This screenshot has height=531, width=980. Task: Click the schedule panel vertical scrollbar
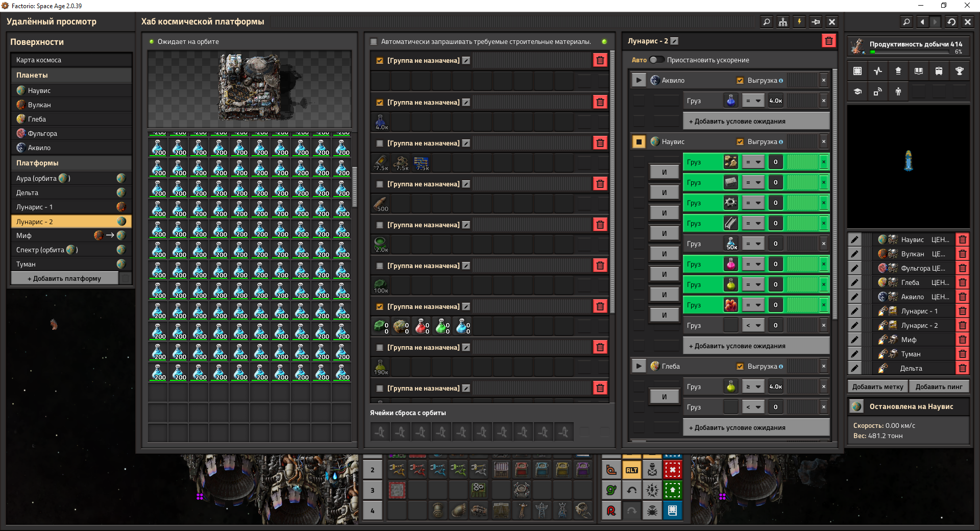pyautogui.click(x=835, y=194)
